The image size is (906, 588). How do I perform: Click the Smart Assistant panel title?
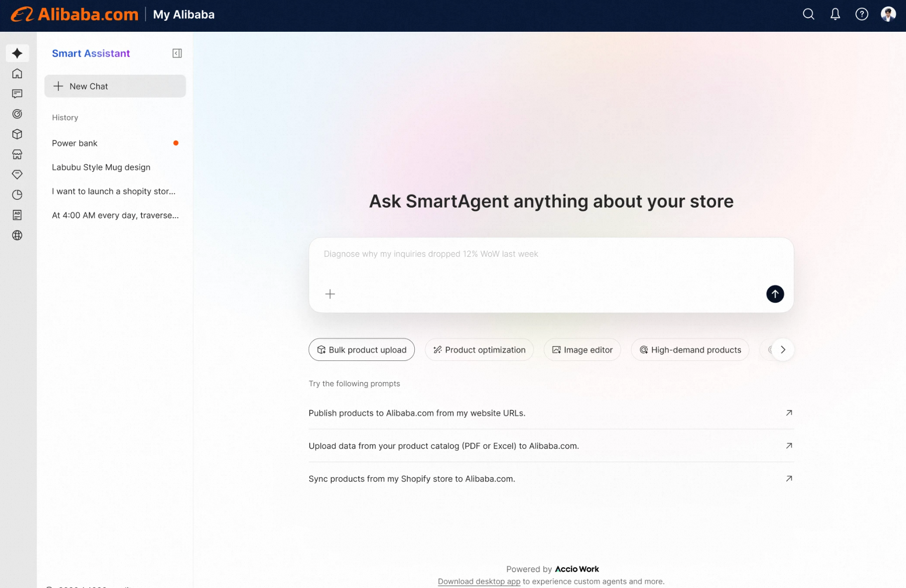coord(91,54)
